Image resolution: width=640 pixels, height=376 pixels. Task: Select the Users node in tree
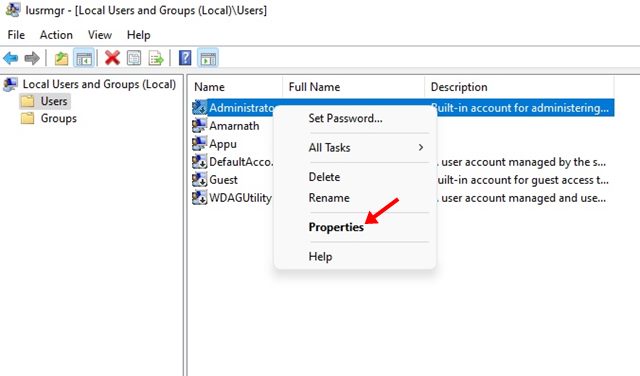(54, 101)
